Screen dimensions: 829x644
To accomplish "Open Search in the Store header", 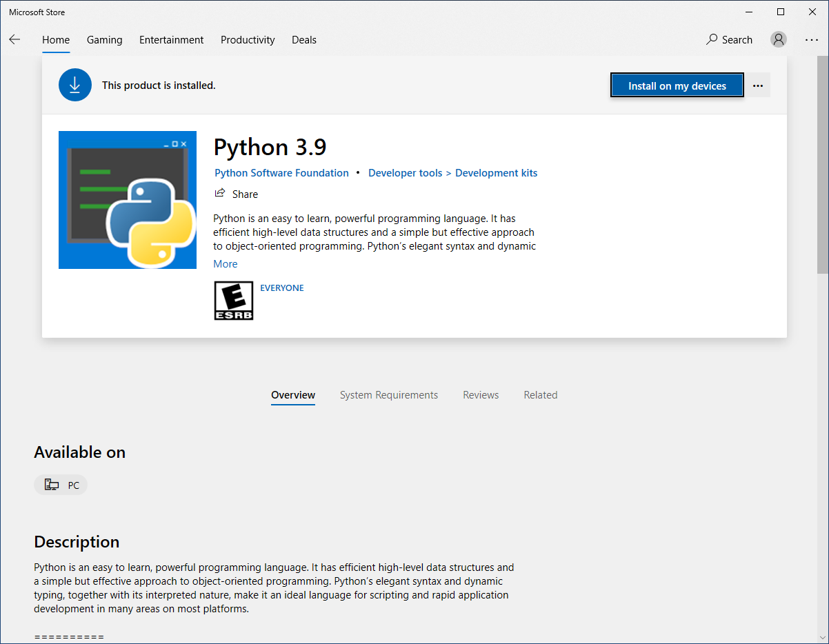I will 729,40.
